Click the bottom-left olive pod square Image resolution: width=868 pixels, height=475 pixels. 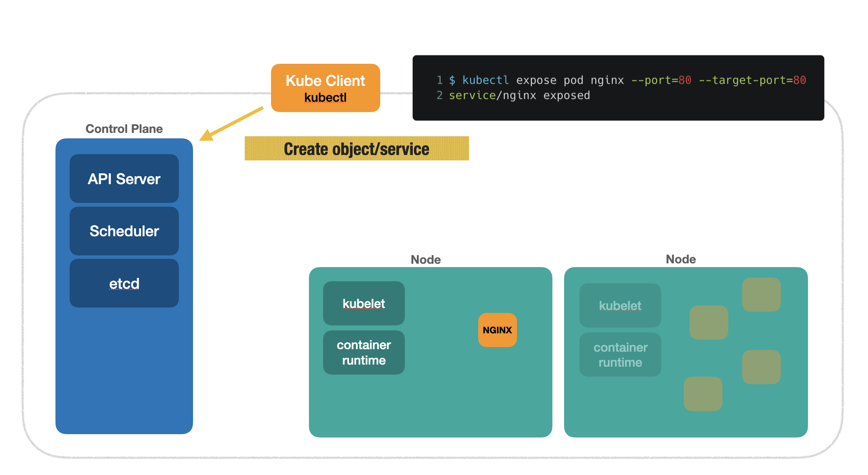[x=702, y=394]
